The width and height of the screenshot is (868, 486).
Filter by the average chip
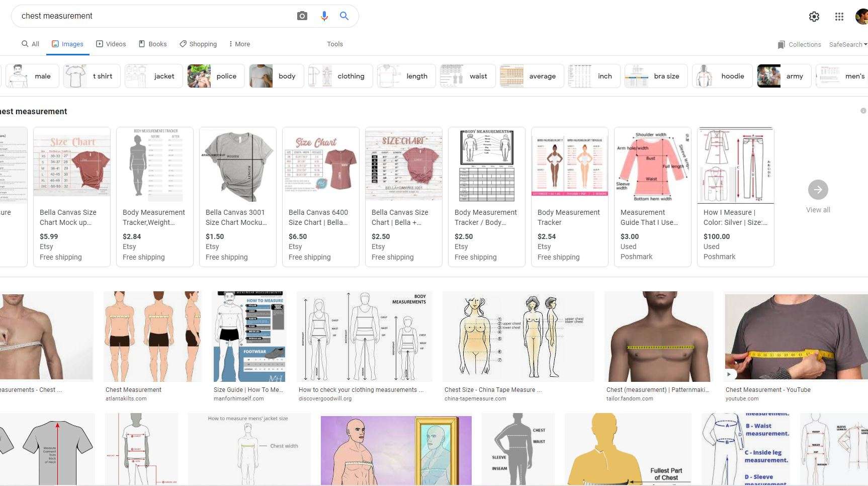pos(532,76)
